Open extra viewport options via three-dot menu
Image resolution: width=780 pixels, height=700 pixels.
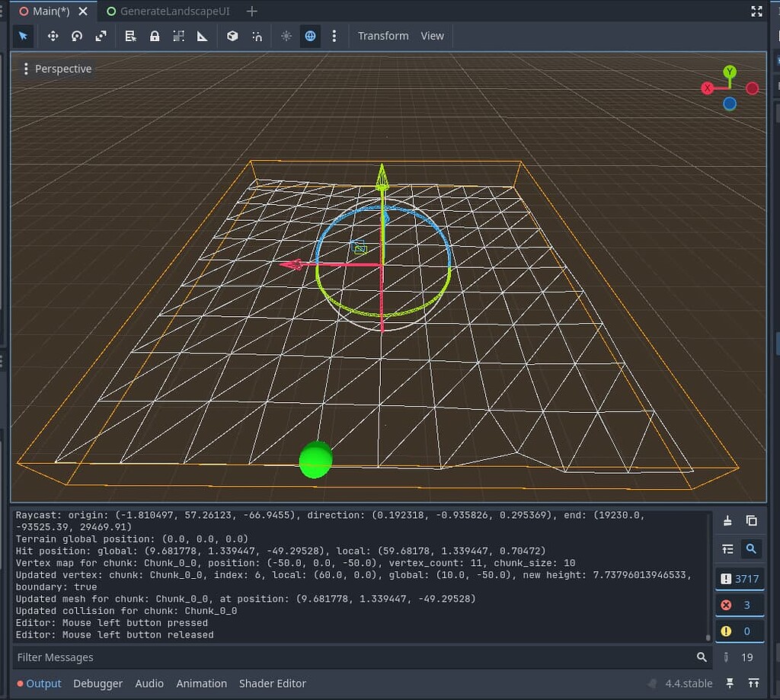pyautogui.click(x=334, y=36)
